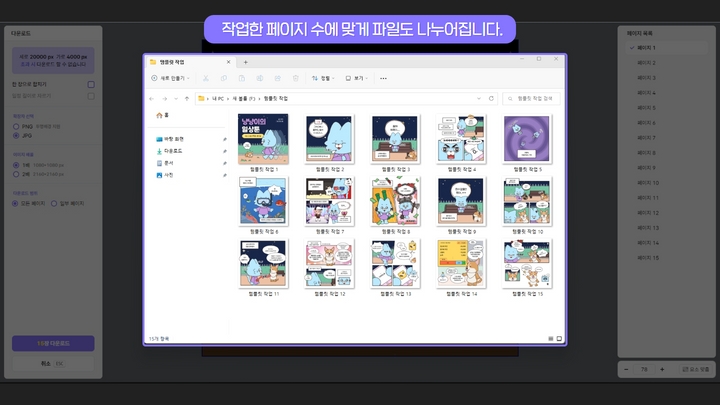Click the Paste clipboard icon in Explorer toolbar

pos(242,79)
